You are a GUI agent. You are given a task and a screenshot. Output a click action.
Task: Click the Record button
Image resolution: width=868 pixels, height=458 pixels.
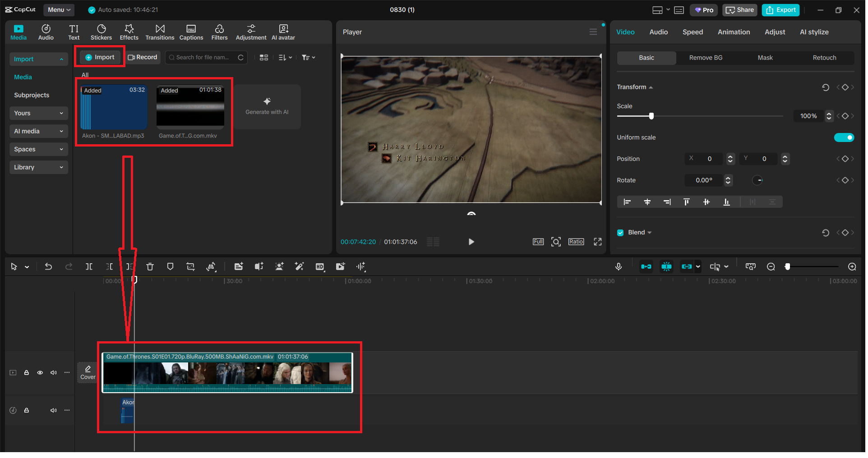coord(143,58)
